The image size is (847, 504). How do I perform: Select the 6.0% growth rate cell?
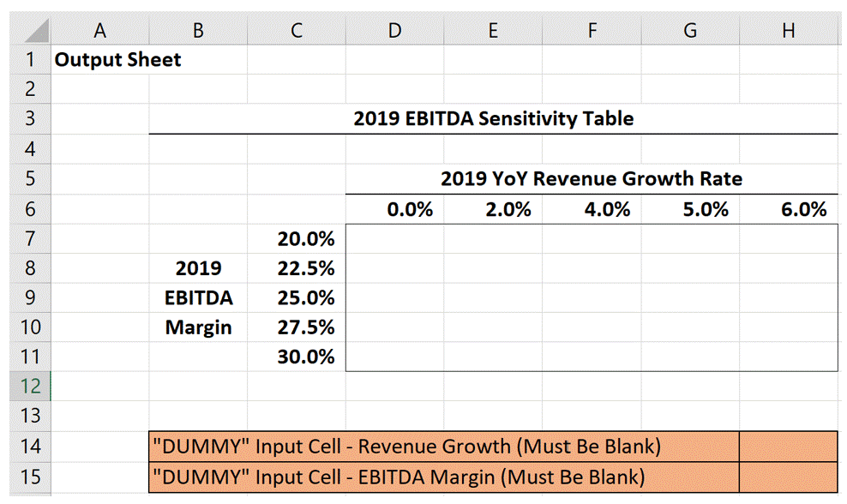[787, 208]
